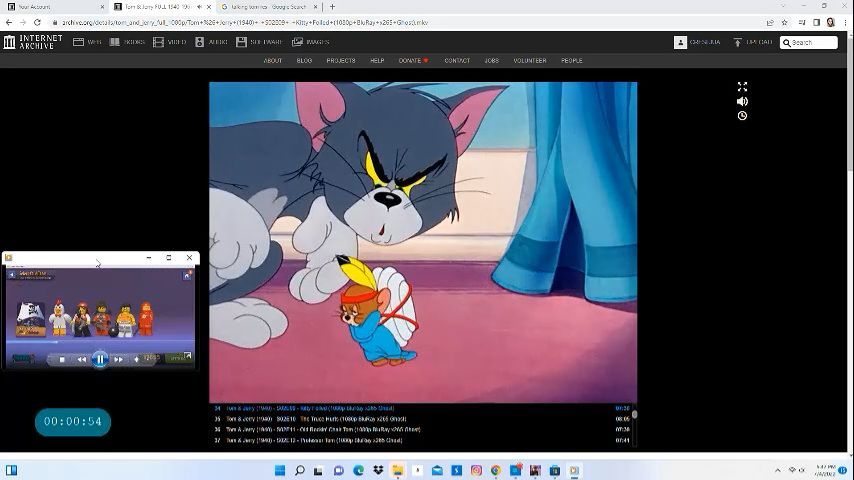Viewport: 854px width, 480px height.
Task: Open Windows taskbar search
Action: 300,470
